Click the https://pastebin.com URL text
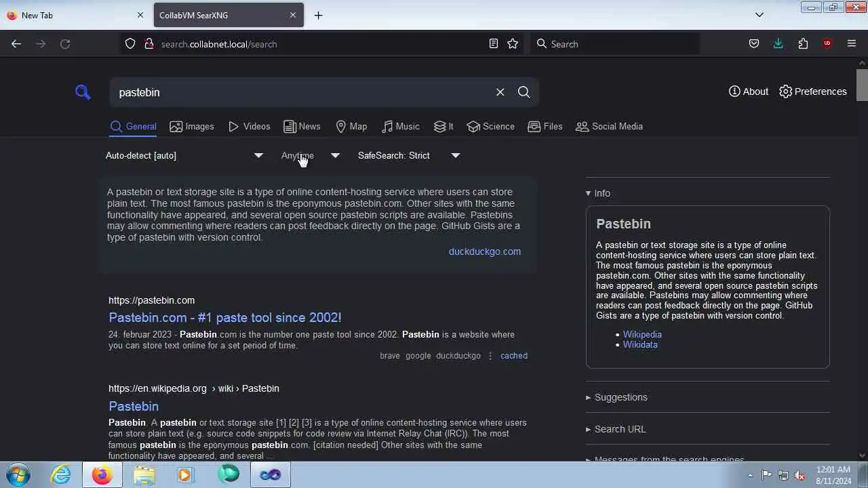Screen dimensions: 868x488 pyautogui.click(x=151, y=300)
